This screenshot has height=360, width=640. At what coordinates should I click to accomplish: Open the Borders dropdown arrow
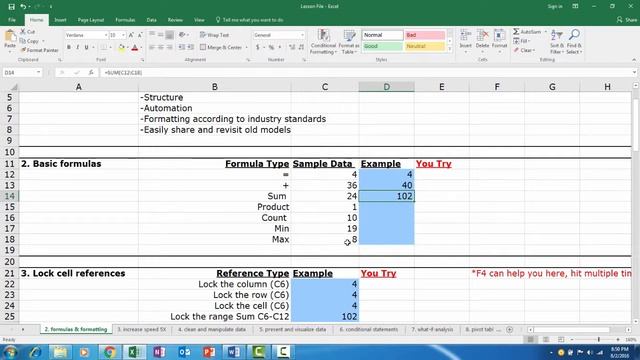pyautogui.click(x=111, y=48)
